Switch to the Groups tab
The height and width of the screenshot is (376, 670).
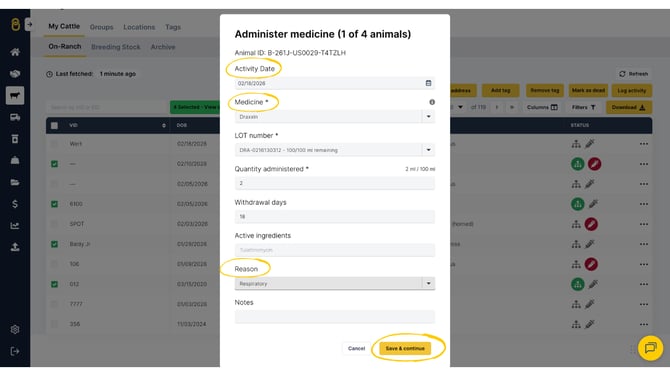(102, 27)
